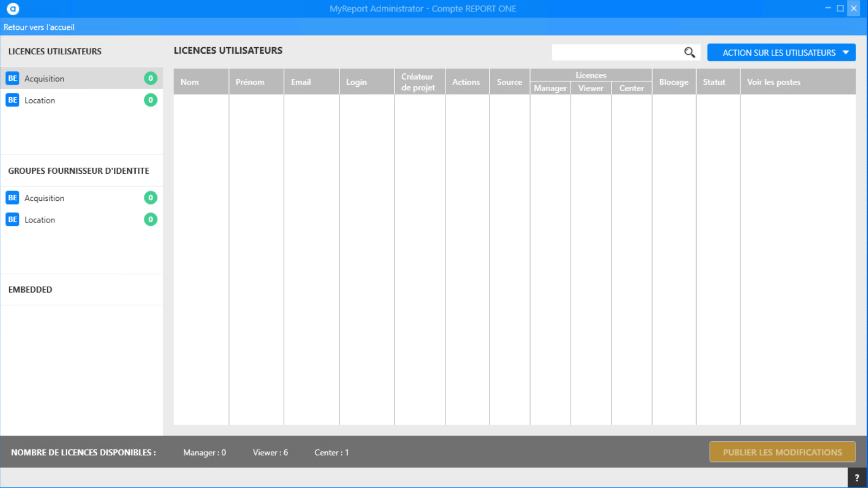Click green count badge of Groupes Location

150,219
